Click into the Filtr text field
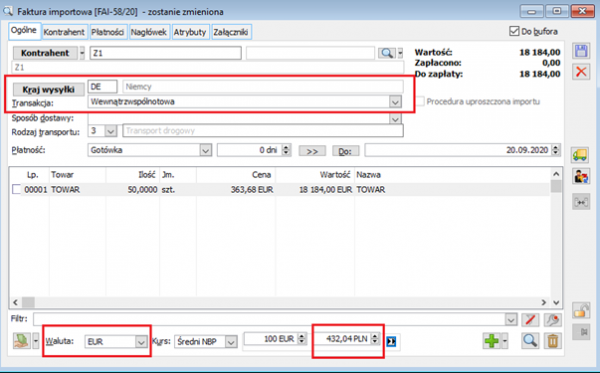 tap(269, 319)
